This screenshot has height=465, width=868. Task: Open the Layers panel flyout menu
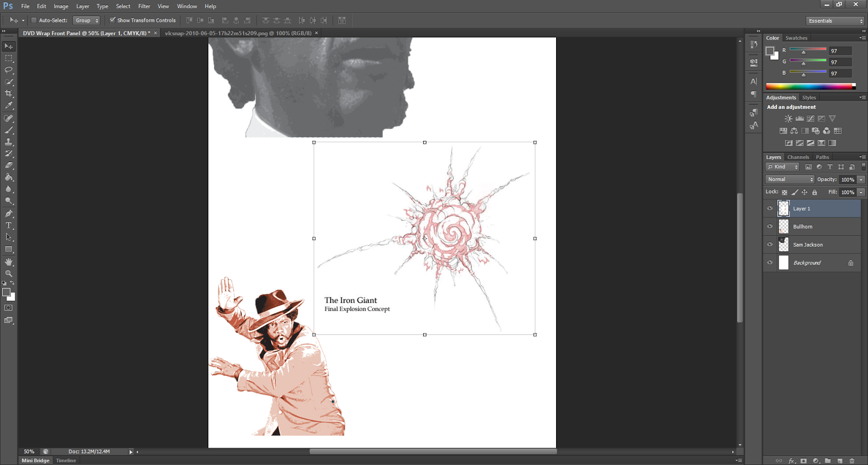[x=863, y=157]
